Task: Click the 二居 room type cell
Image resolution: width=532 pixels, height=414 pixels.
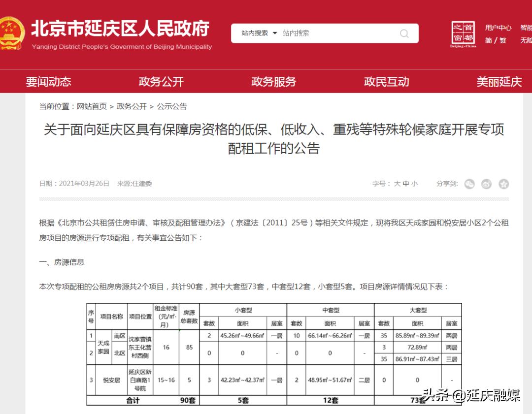Action: click(x=364, y=380)
